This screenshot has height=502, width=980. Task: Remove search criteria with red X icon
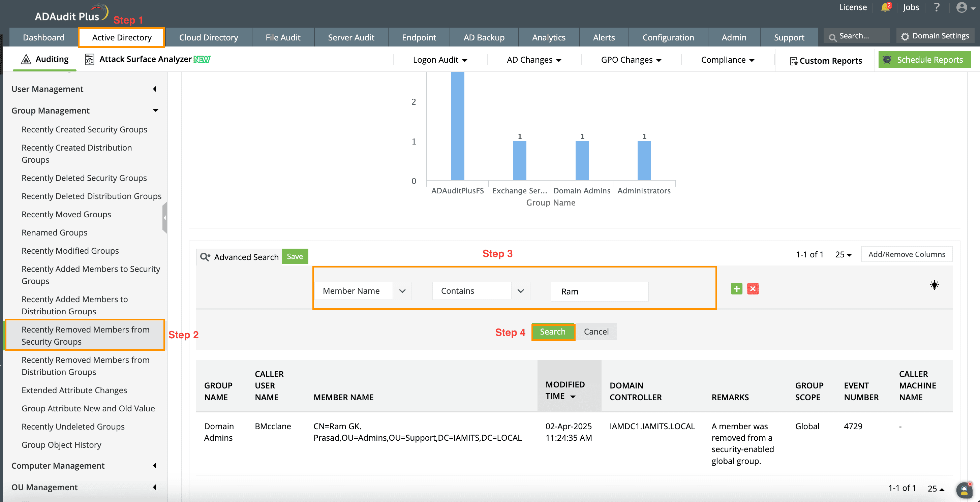tap(753, 289)
